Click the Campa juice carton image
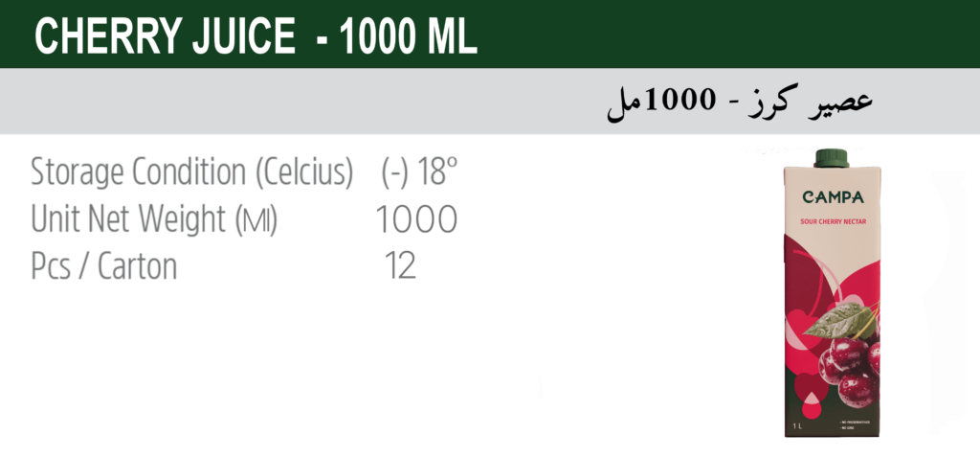This screenshot has height=457, width=980. [x=832, y=293]
